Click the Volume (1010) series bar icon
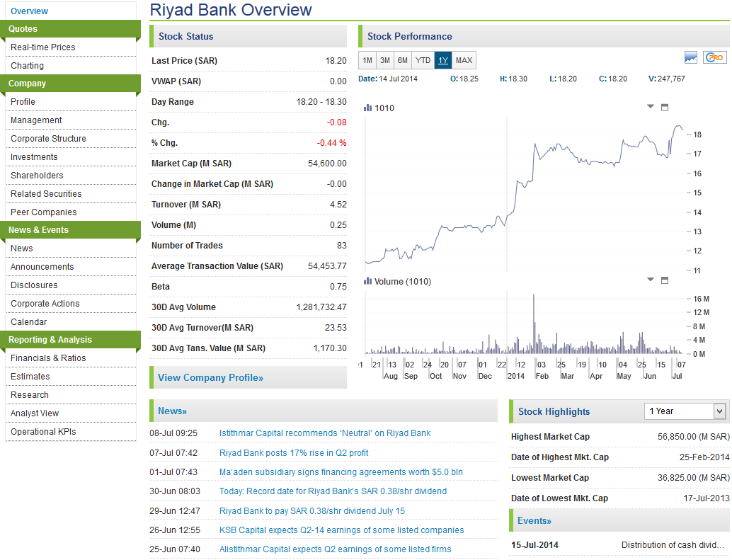The image size is (732, 560). [x=368, y=281]
